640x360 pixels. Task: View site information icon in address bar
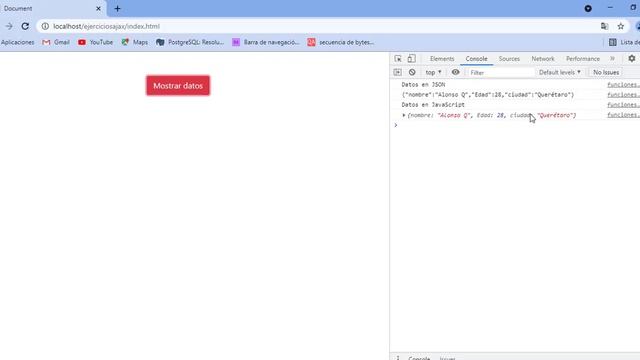(x=45, y=26)
